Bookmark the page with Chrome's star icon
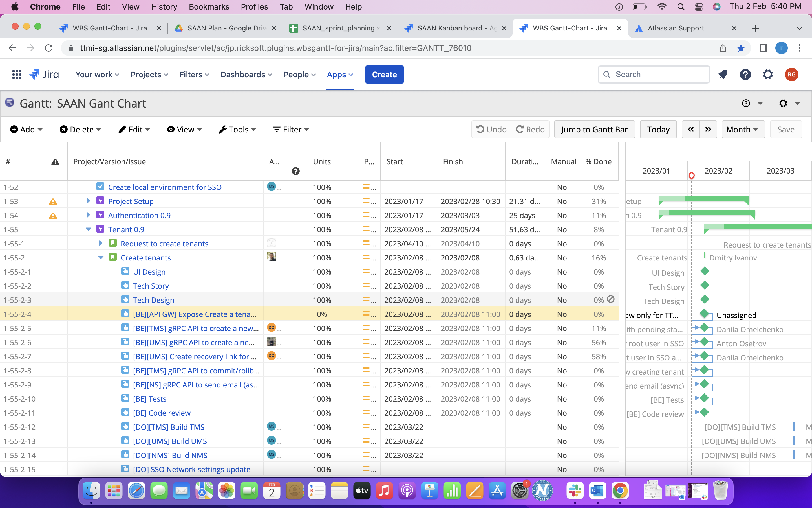 741,48
